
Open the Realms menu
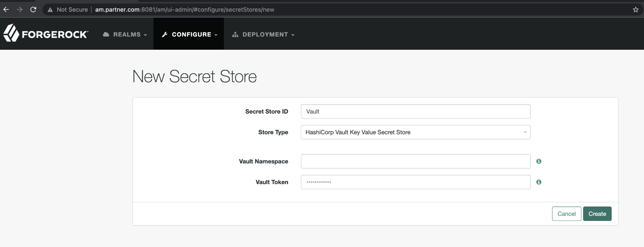point(125,34)
